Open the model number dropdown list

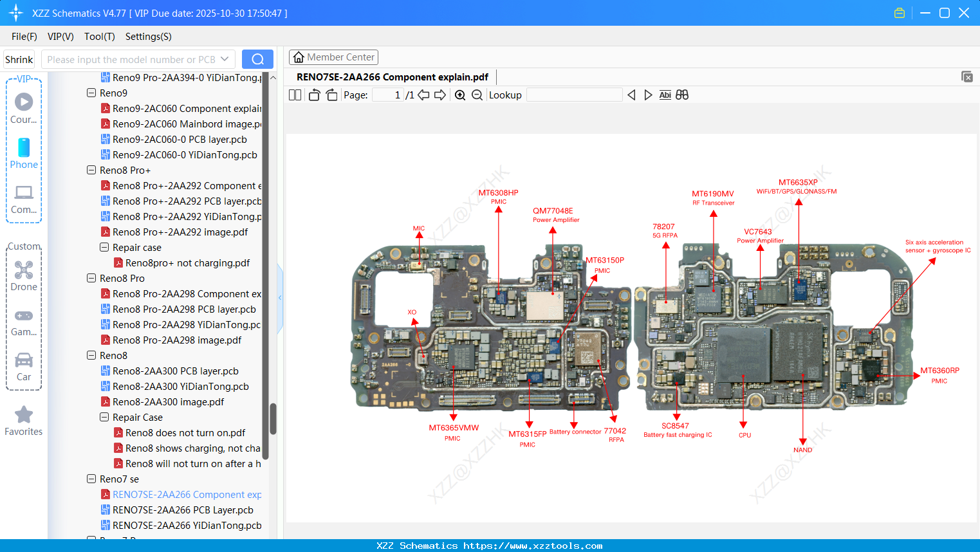[x=225, y=59]
